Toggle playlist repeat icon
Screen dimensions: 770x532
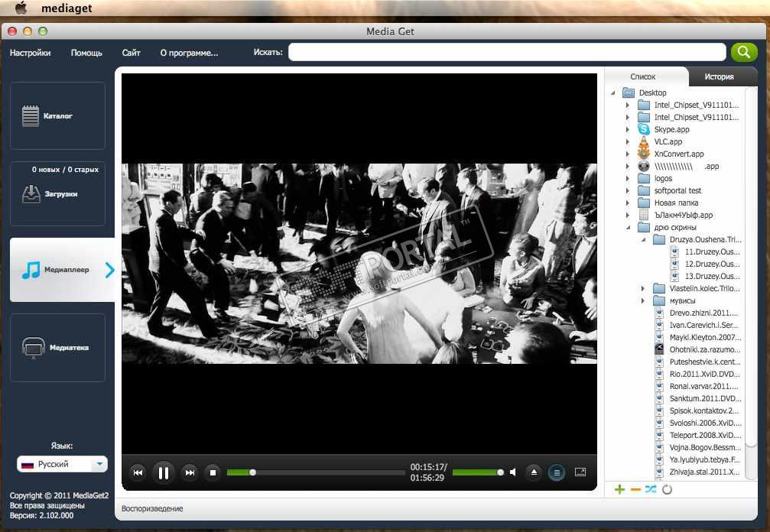coord(667,489)
